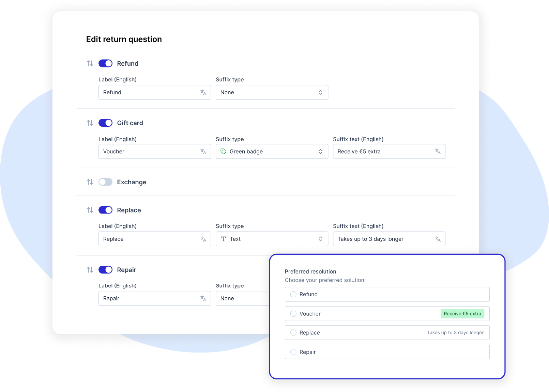Click the Takes up to 3 days longer preview text
This screenshot has height=392, width=549.
point(455,333)
